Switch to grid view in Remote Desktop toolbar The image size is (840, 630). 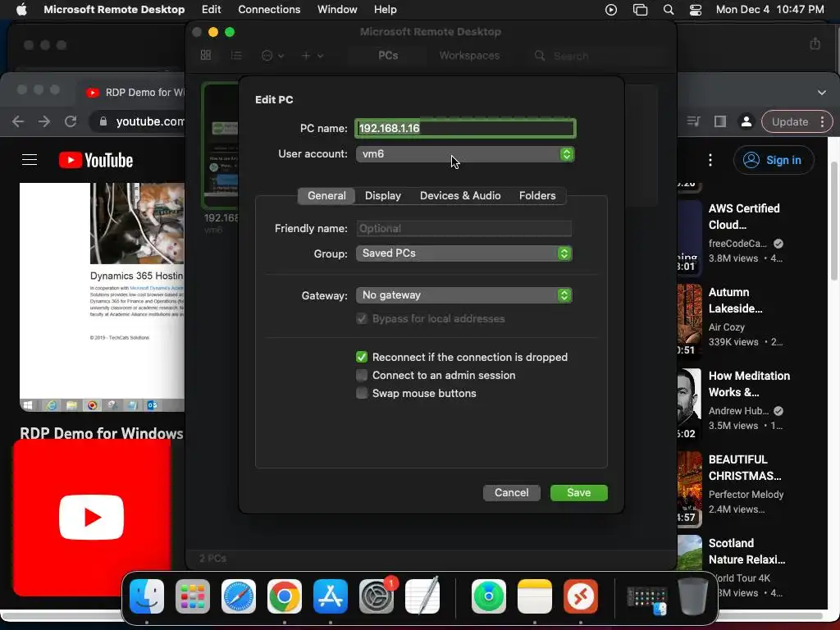206,55
